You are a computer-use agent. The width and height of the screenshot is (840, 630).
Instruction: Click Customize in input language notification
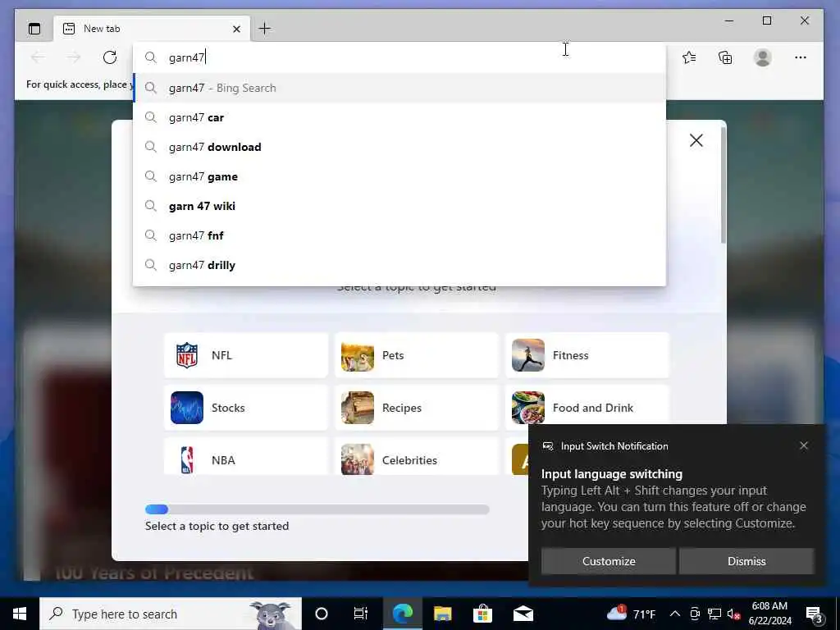click(609, 561)
